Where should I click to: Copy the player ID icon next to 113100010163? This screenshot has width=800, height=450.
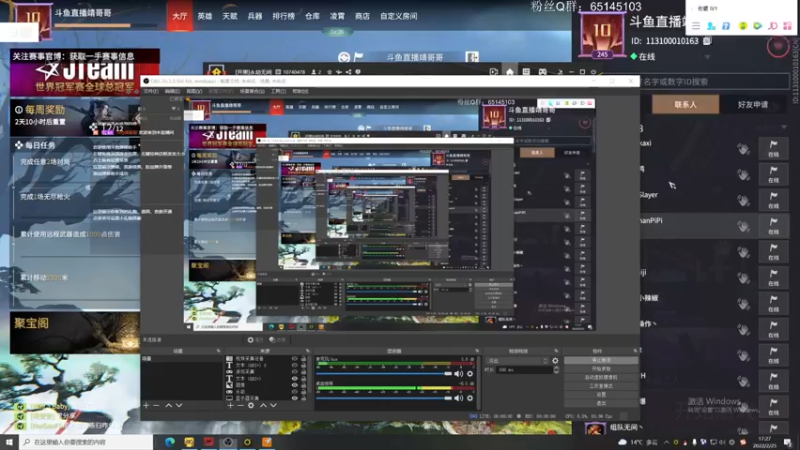point(707,40)
